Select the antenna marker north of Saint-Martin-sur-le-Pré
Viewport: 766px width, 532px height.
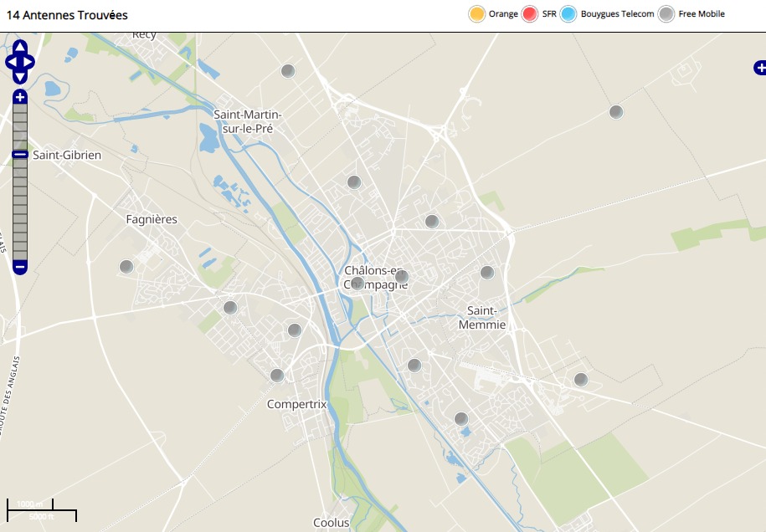point(288,71)
